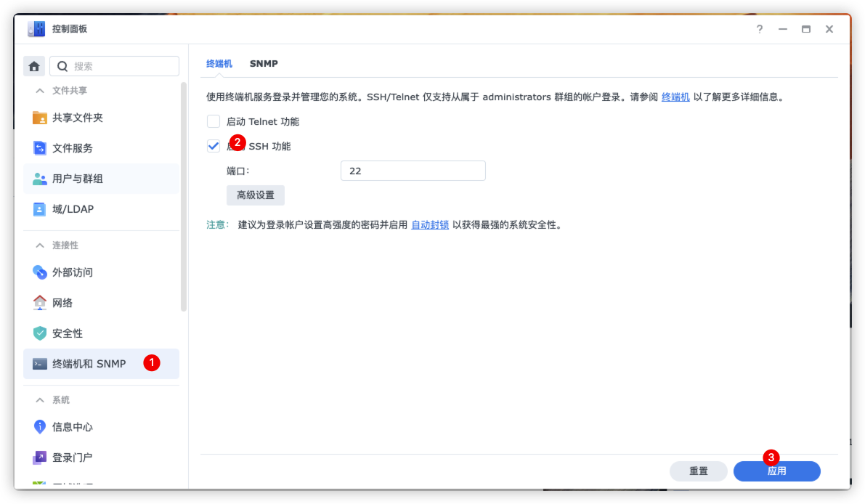Click the SSH port number field
This screenshot has width=865, height=504.
coord(413,171)
